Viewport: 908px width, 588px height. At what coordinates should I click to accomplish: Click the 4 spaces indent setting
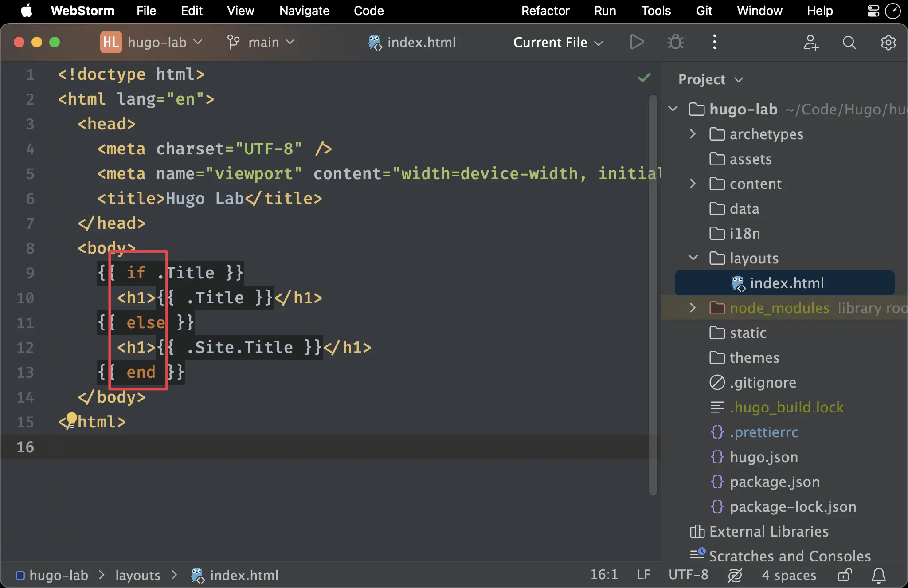[x=789, y=575]
